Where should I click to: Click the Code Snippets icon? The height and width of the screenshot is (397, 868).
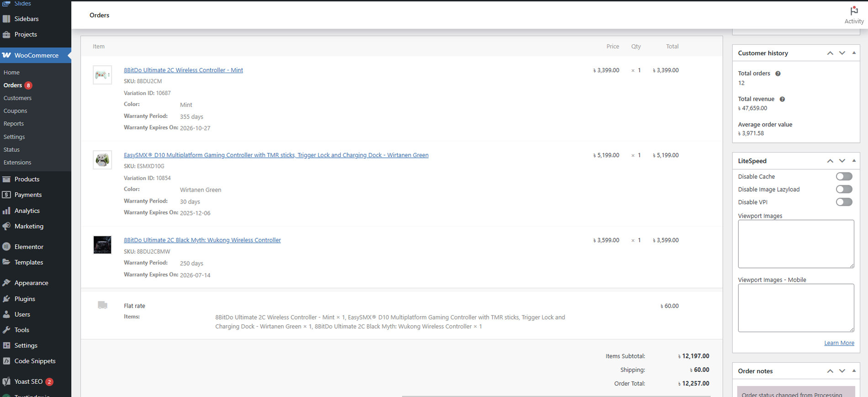pyautogui.click(x=6, y=360)
